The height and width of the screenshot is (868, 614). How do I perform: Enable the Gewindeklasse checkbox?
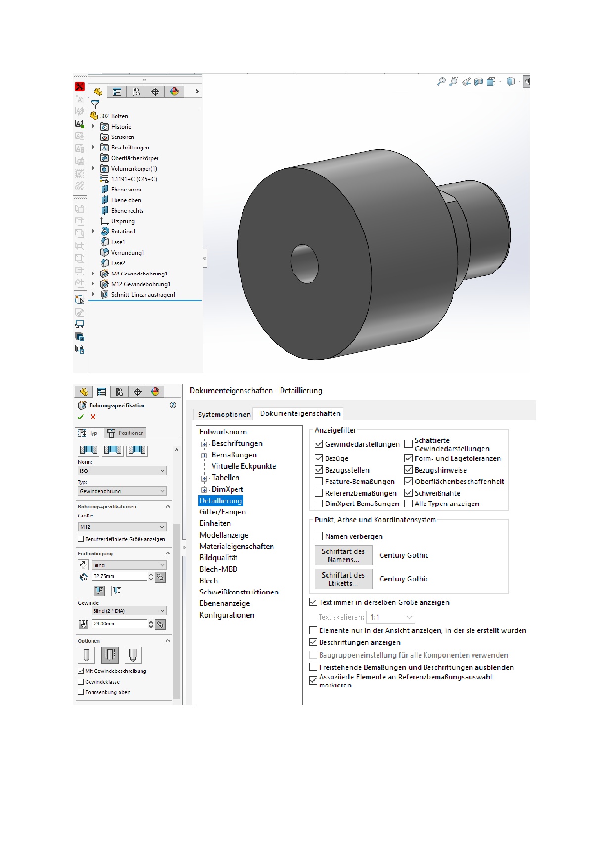(81, 682)
